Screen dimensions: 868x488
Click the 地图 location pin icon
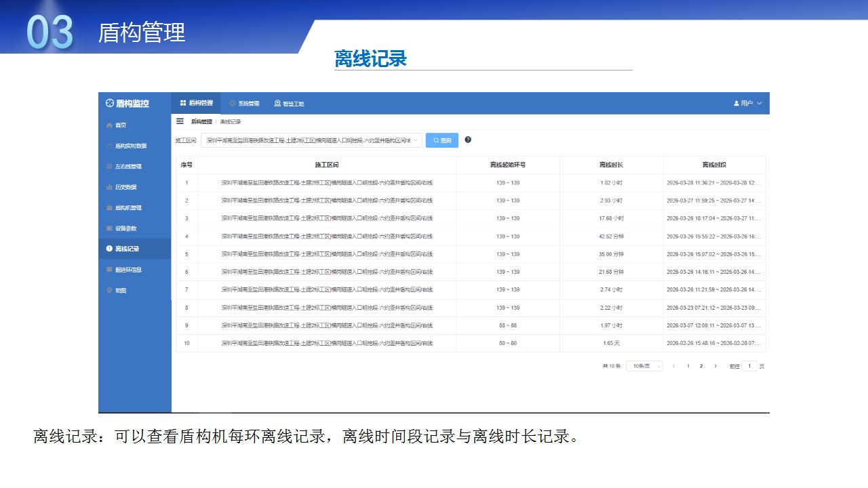(x=109, y=291)
